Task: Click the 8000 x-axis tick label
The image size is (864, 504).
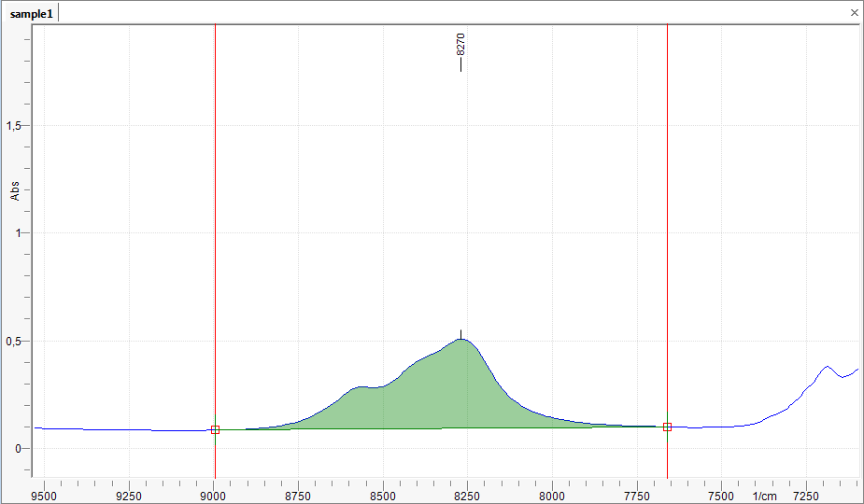Action: click(x=552, y=496)
